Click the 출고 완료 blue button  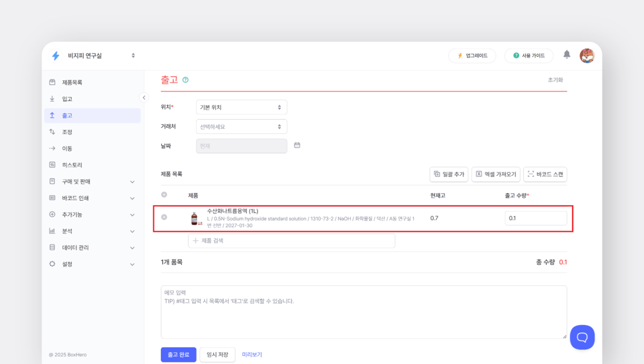(x=178, y=354)
